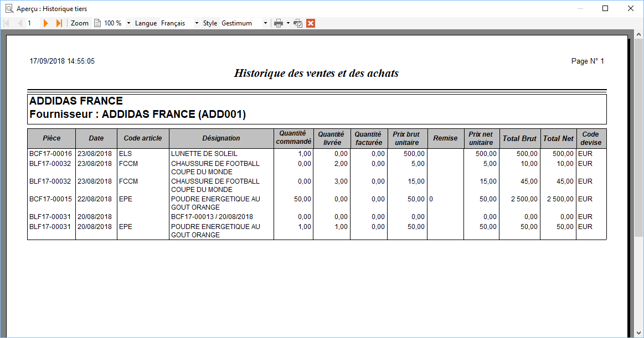This screenshot has width=644, height=338.
Task: Click the report title Historique des ventes
Action: click(316, 73)
